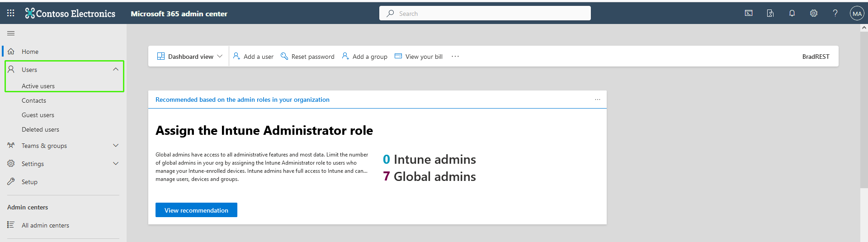Click the Dashboard view grid icon
Viewport: 868px width, 242px height.
[x=161, y=56]
